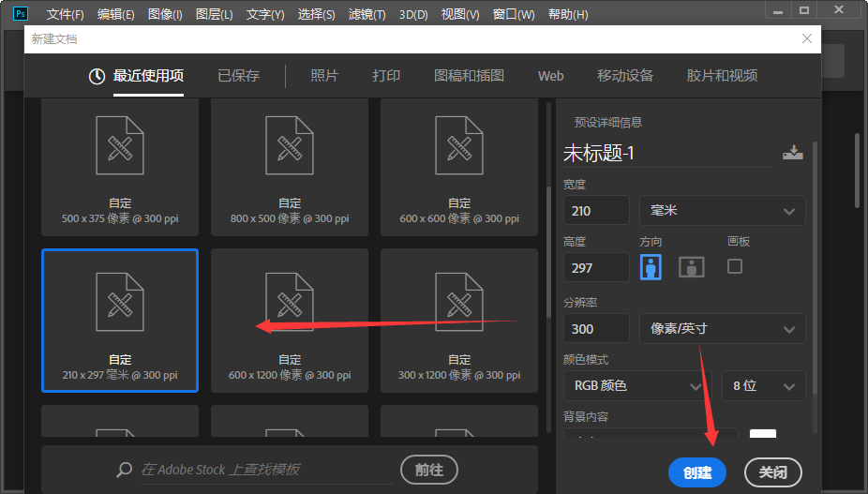
Task: Open the 图层(L) menu
Action: (215, 14)
